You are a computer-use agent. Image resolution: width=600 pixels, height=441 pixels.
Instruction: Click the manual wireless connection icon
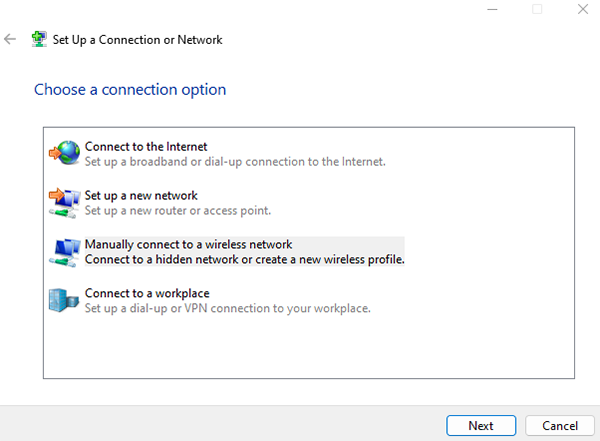pos(64,251)
